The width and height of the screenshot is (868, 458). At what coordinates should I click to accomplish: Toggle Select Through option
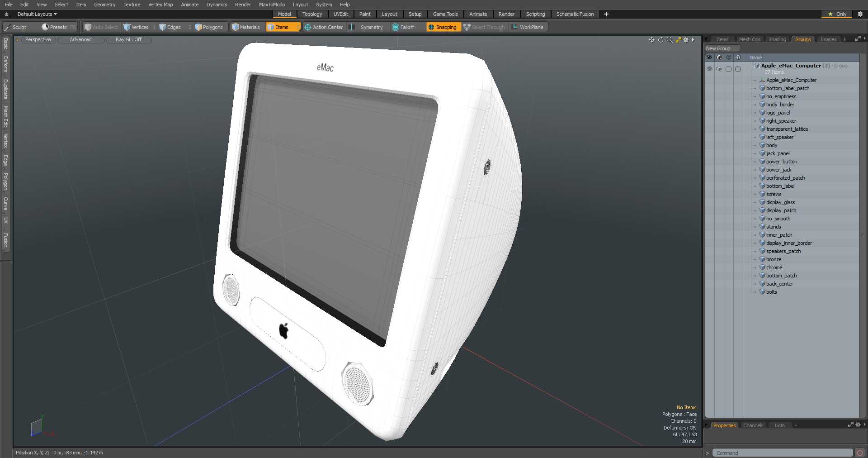point(484,27)
